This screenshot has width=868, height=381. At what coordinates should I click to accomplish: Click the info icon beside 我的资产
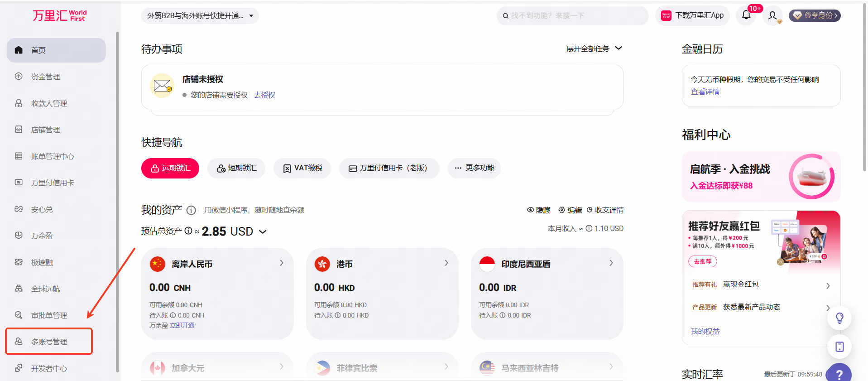coord(191,210)
